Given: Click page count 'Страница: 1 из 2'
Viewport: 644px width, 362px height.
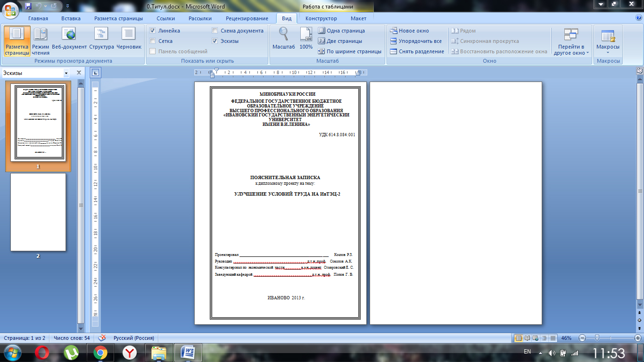Looking at the screenshot, I should pyautogui.click(x=25, y=338).
